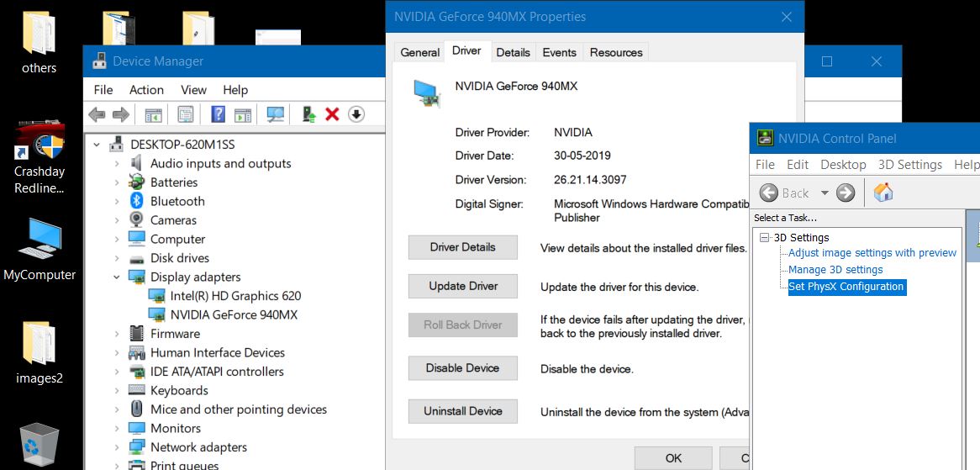Image resolution: width=980 pixels, height=470 pixels.
Task: Click the Batteries category icon
Action: (x=136, y=182)
